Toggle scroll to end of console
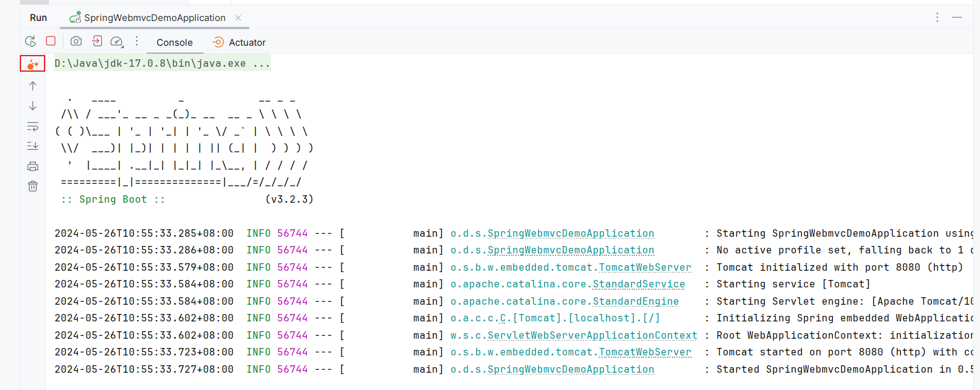The height and width of the screenshot is (390, 980). pyautogui.click(x=33, y=146)
